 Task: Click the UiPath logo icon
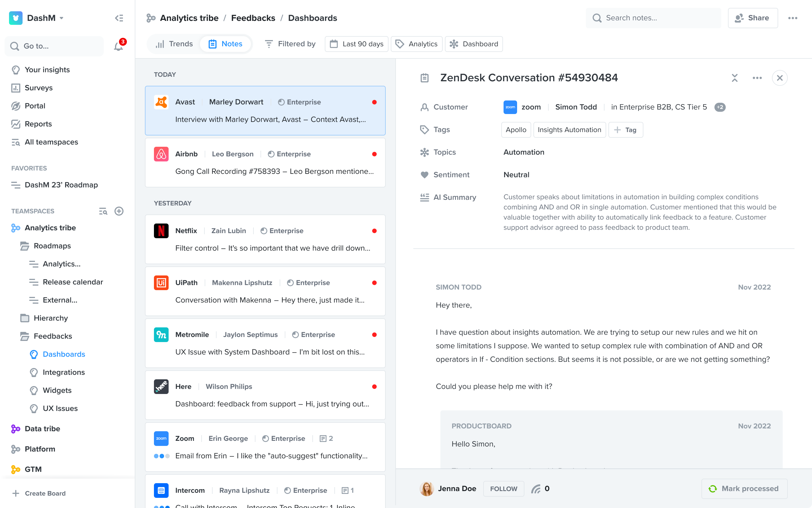pos(161,283)
